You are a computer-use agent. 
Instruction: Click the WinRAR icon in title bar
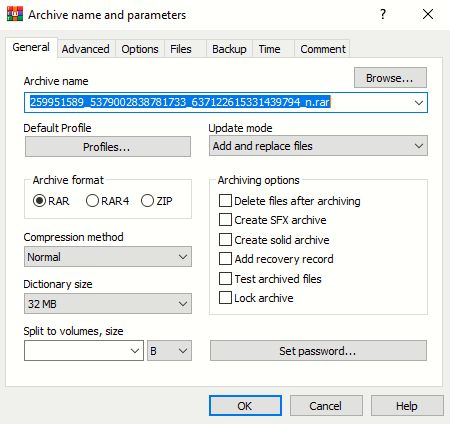tap(15, 14)
